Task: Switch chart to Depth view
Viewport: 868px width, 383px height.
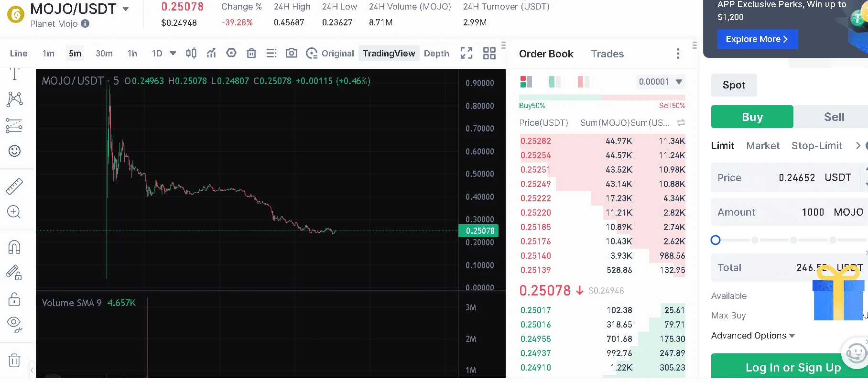Action: pyautogui.click(x=436, y=54)
